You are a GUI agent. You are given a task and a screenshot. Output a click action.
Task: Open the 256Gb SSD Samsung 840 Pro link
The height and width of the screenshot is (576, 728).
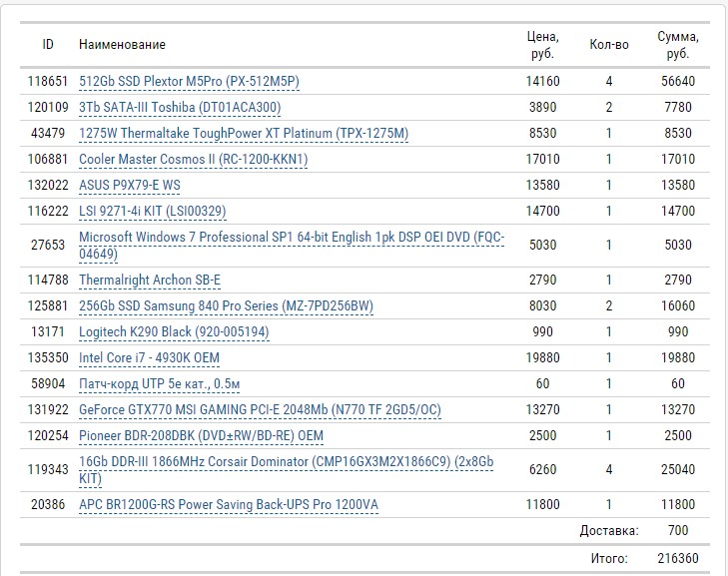pos(226,305)
